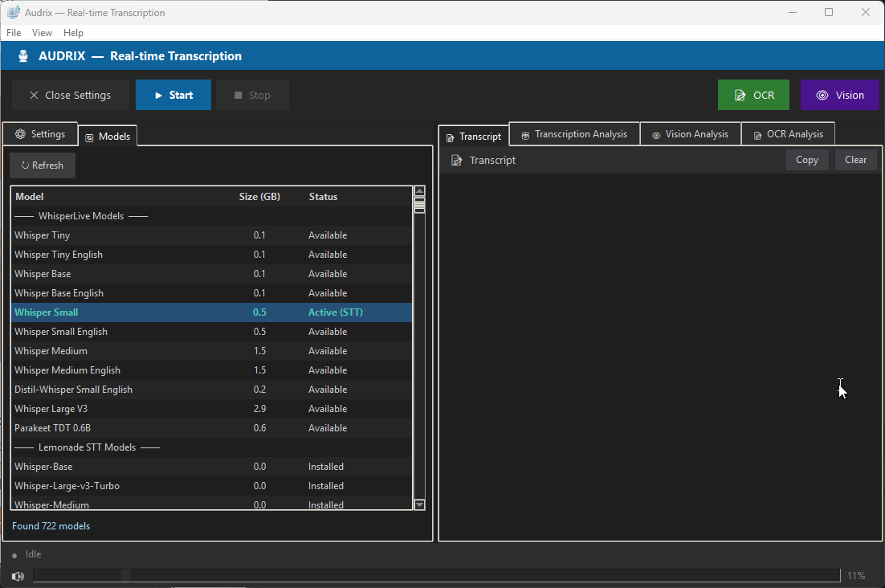Select Whisper Small English model
This screenshot has height=588, width=885.
coord(212,331)
